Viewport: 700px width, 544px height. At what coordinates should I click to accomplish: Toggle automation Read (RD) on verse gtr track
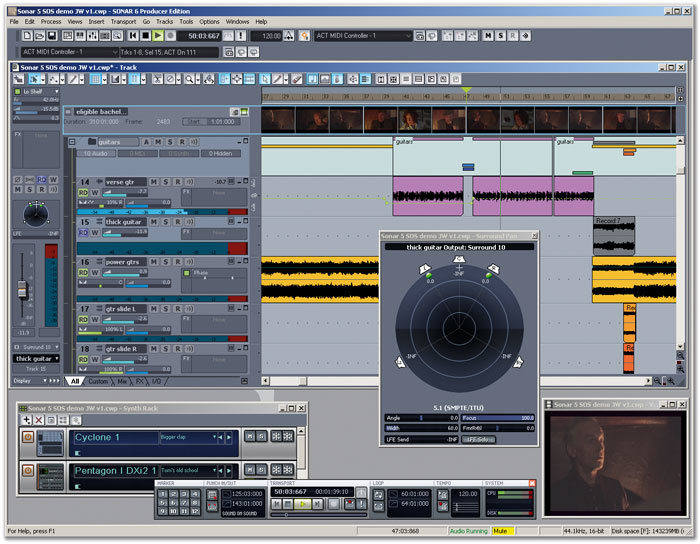click(x=83, y=193)
